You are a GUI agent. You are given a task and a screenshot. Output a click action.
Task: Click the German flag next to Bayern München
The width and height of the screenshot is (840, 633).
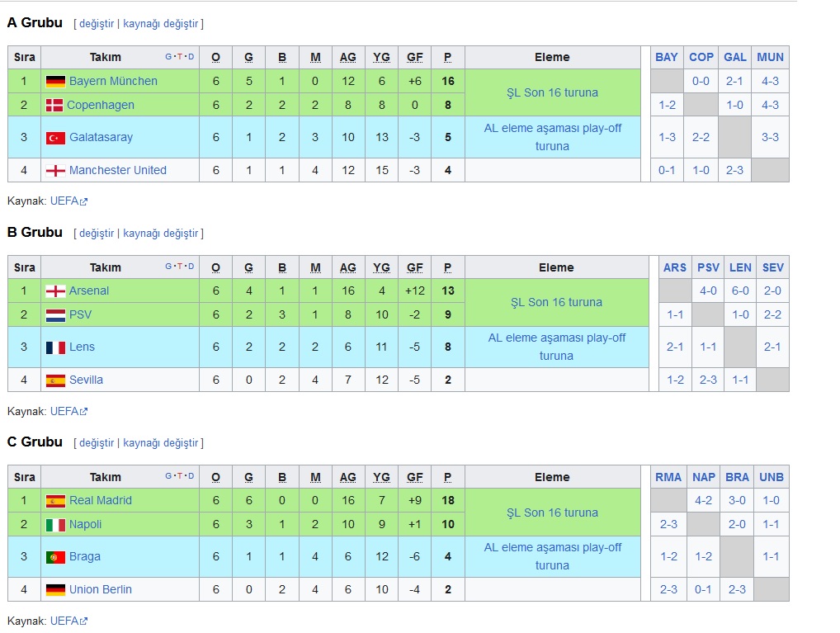[x=56, y=82]
